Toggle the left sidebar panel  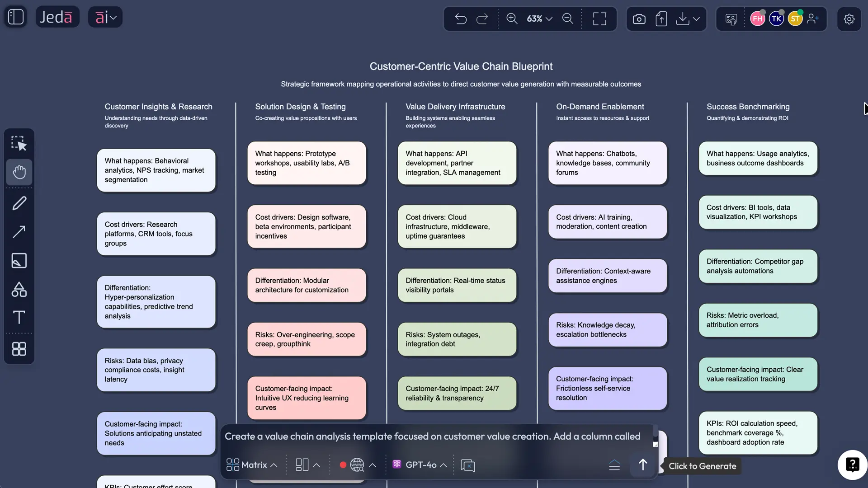point(16,17)
